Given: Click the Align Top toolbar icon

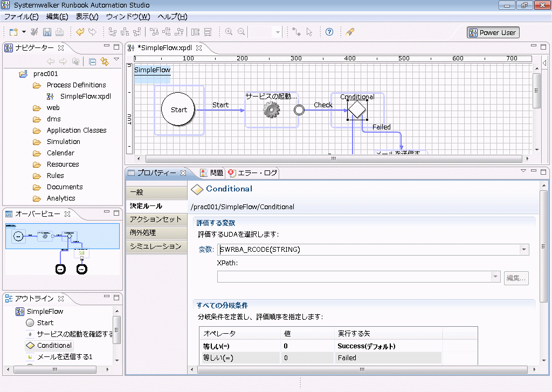Looking at the screenshot, I should tap(154, 32).
